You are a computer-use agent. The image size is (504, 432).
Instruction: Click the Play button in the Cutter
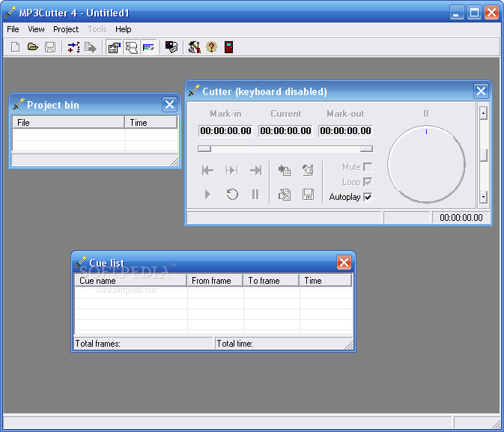click(207, 195)
